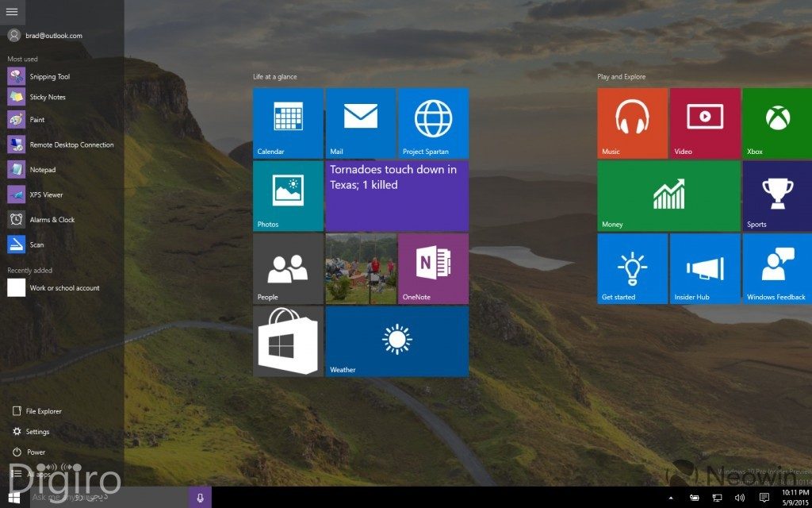
Task: Open the OneNote tile
Action: tap(434, 268)
